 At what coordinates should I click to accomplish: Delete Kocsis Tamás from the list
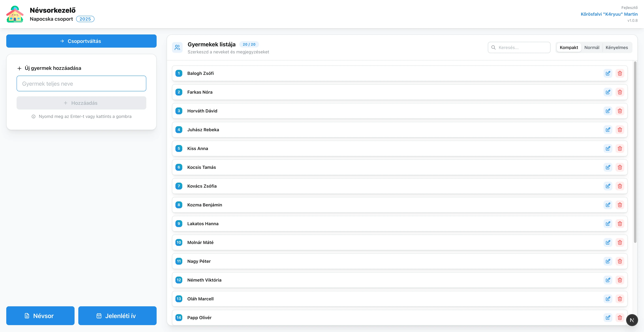click(x=620, y=167)
